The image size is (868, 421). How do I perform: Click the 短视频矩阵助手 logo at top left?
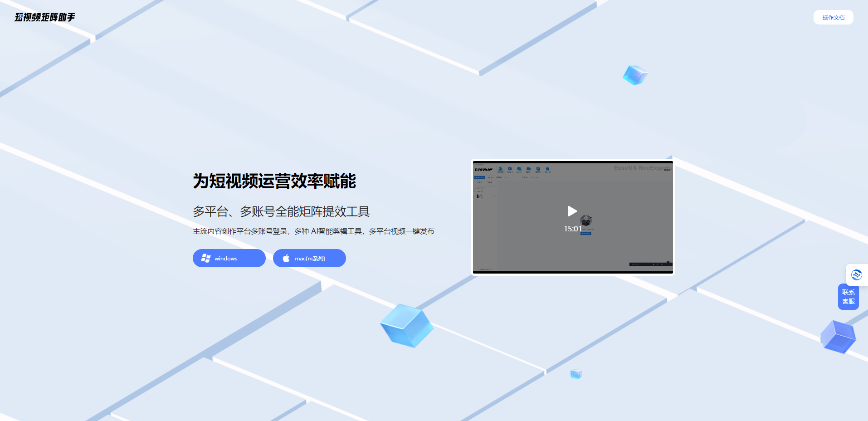[45, 17]
